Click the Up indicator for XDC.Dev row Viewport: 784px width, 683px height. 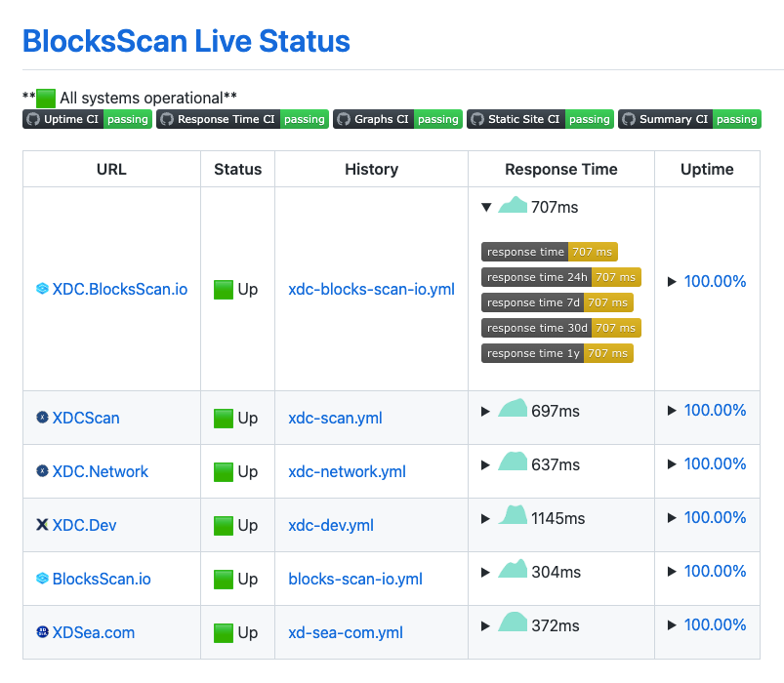click(225, 524)
